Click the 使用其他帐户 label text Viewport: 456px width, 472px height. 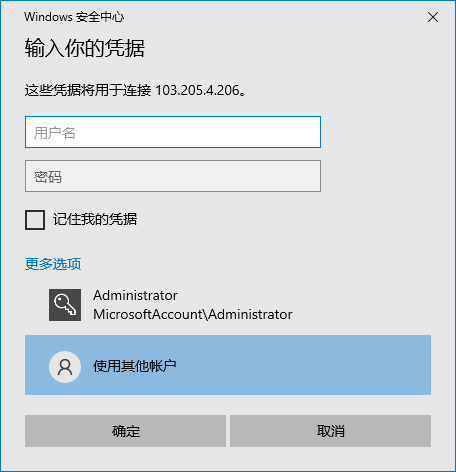tap(135, 366)
